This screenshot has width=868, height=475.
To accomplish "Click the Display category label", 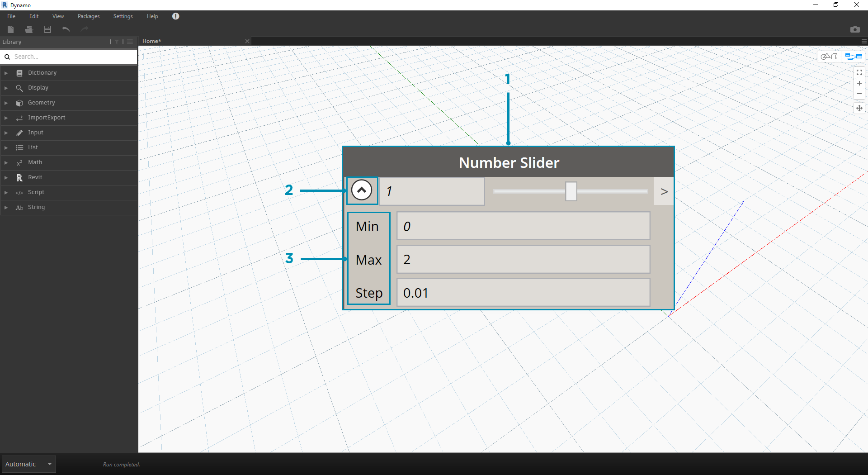I will [x=38, y=88].
